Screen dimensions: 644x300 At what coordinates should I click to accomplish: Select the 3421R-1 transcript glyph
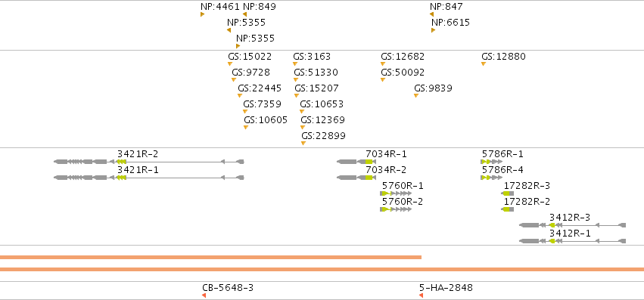click(149, 178)
